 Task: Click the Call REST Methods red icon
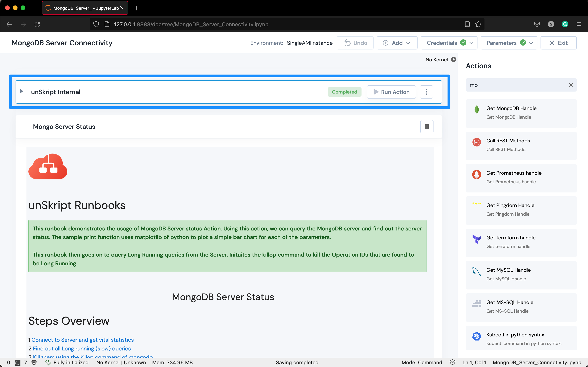click(x=477, y=142)
